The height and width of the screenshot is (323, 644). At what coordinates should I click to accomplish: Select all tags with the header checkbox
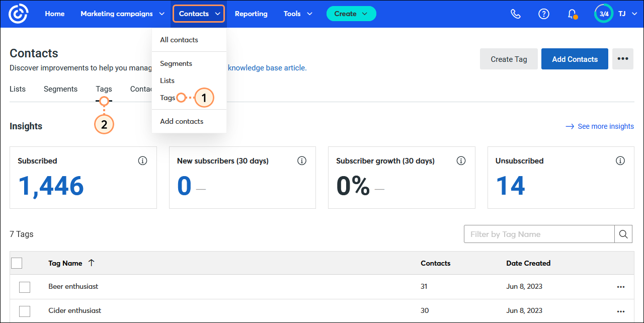pyautogui.click(x=17, y=263)
